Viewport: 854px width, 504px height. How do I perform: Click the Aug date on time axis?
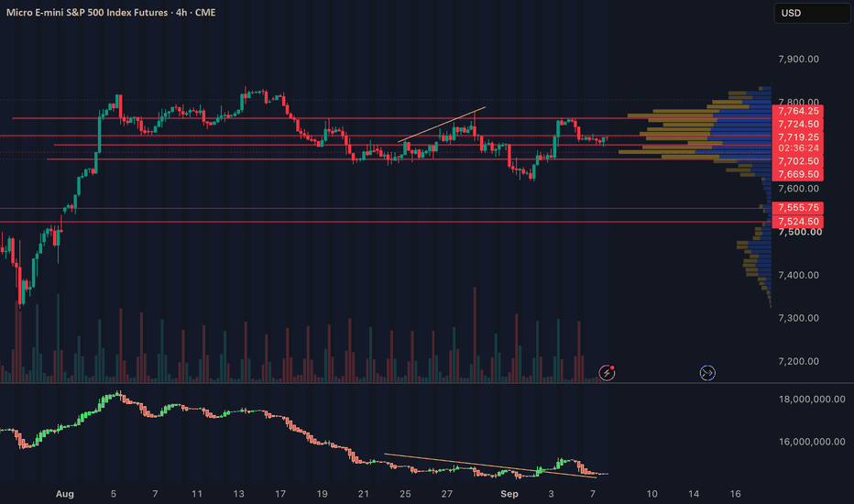tap(65, 494)
